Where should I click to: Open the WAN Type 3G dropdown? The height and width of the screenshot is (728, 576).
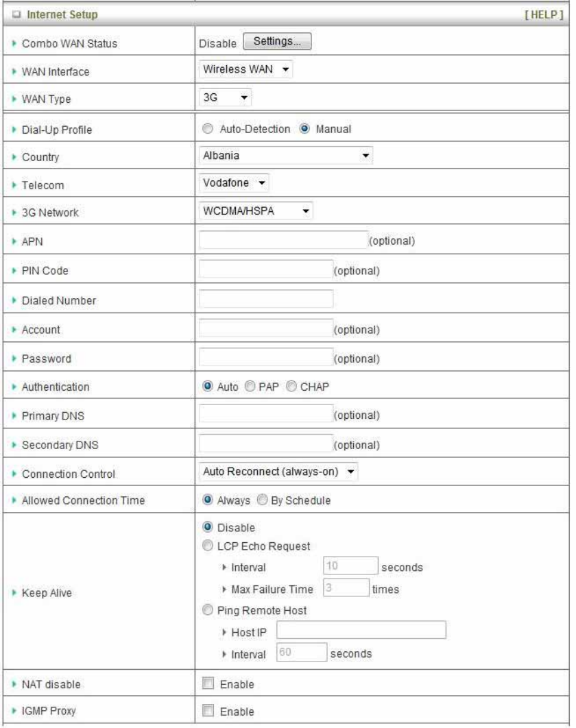[226, 97]
